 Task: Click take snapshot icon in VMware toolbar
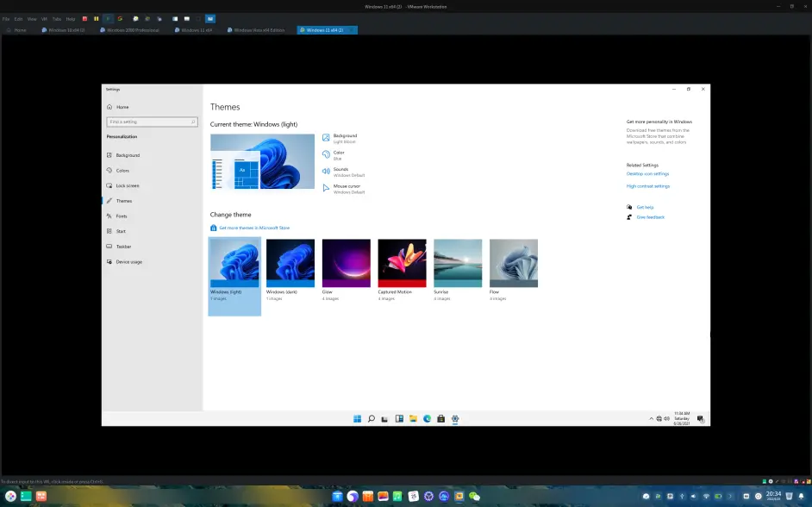pyautogui.click(x=135, y=19)
